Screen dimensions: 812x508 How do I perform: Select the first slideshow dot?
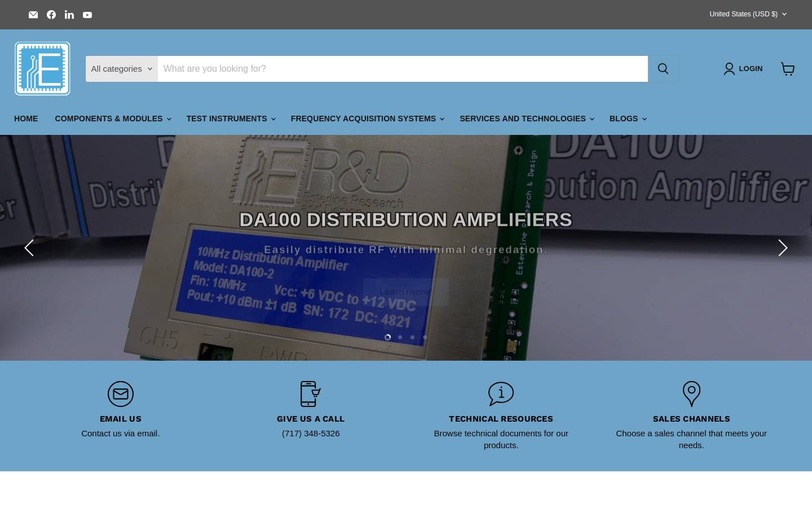(x=388, y=337)
